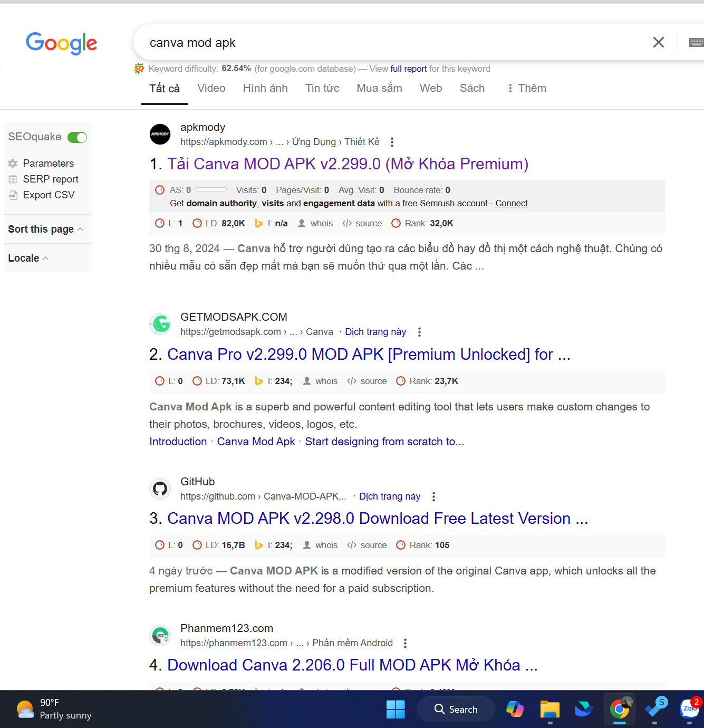Viewport: 704px width, 728px height.
Task: Open File Explorer from taskbar
Action: point(549,709)
